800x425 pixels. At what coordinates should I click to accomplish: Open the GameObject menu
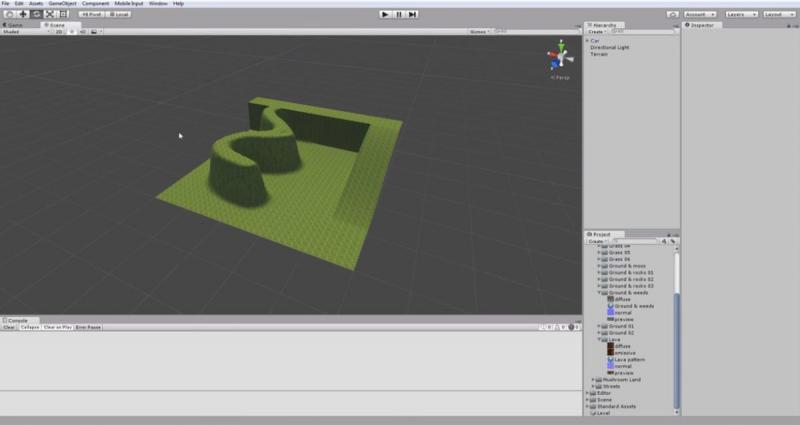(62, 4)
